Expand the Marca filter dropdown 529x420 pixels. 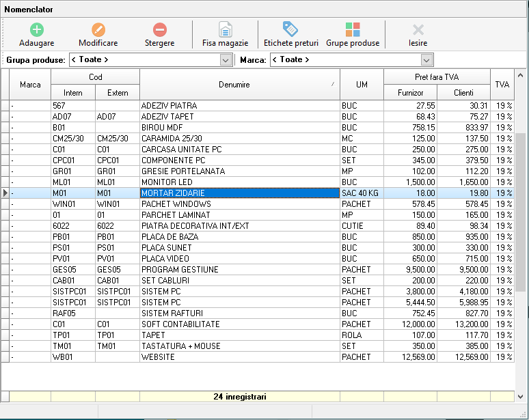click(427, 60)
